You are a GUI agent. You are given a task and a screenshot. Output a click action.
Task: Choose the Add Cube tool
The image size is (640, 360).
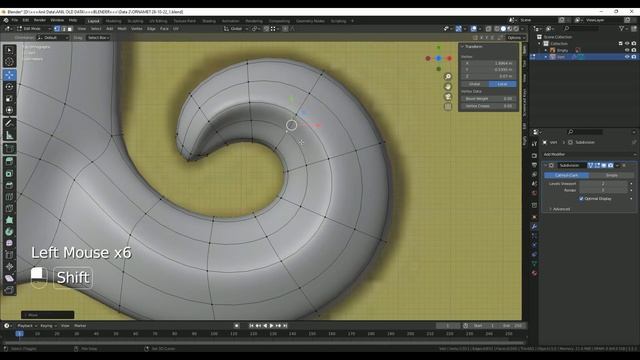click(x=9, y=148)
